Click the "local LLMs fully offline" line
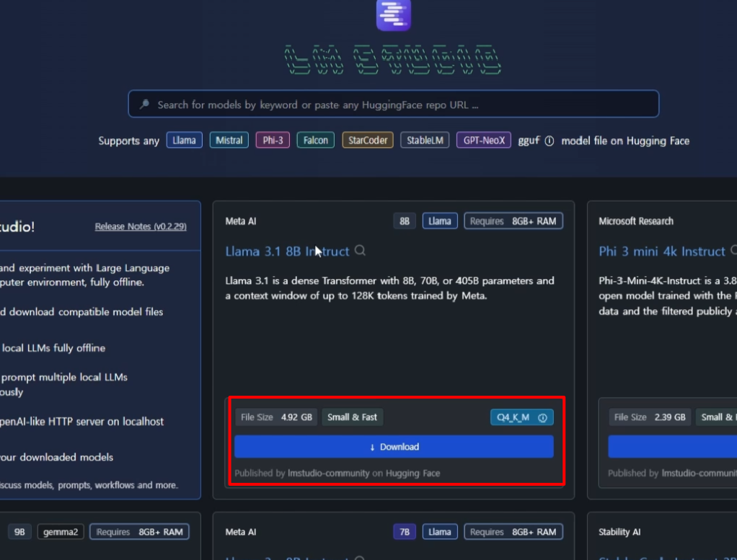The width and height of the screenshot is (737, 560). point(53,348)
